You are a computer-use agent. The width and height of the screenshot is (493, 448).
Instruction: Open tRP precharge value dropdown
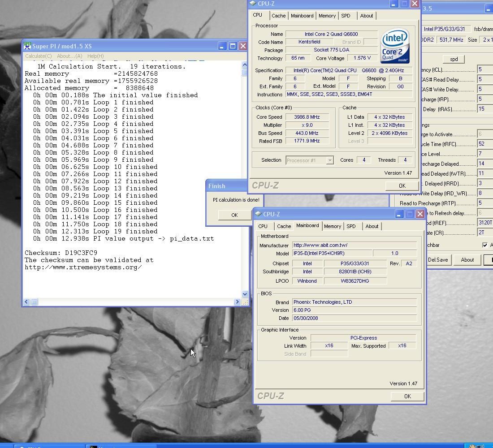[x=485, y=99]
